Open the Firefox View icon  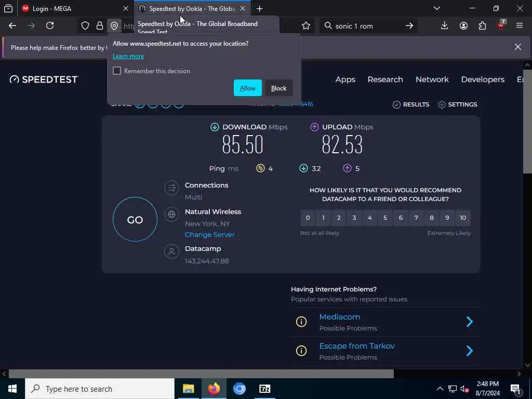[8, 9]
